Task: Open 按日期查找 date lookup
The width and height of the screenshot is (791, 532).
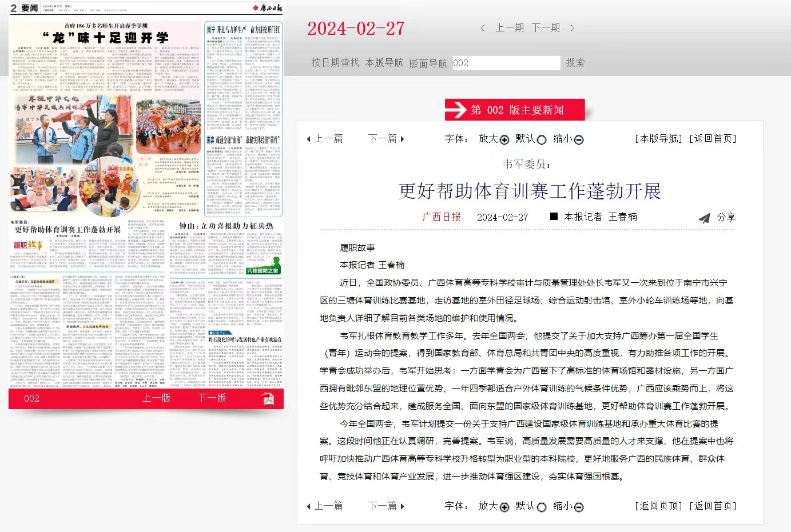Action: pyautogui.click(x=335, y=62)
